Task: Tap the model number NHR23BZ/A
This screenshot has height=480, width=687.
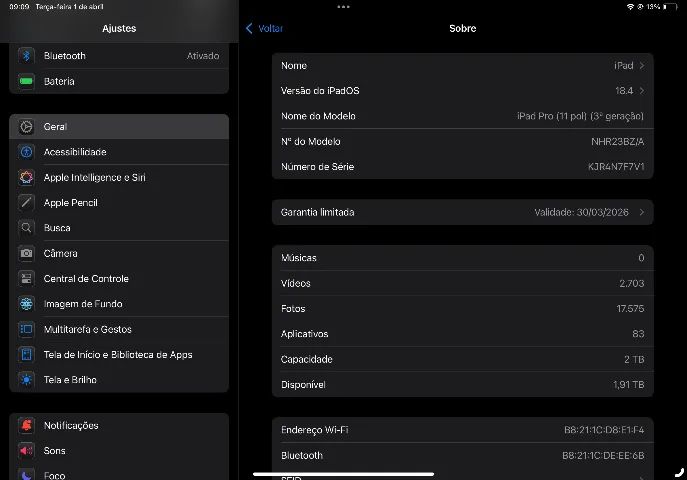Action: [x=618, y=141]
